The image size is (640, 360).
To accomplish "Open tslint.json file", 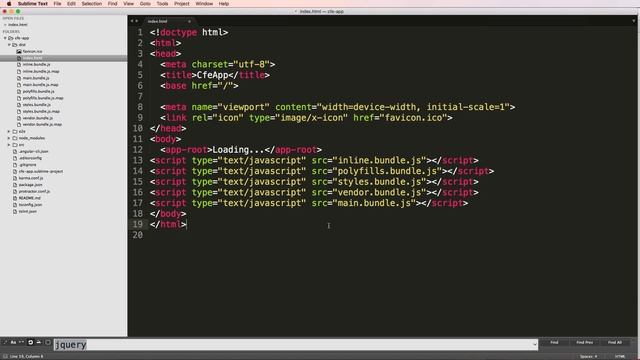I will [x=28, y=211].
